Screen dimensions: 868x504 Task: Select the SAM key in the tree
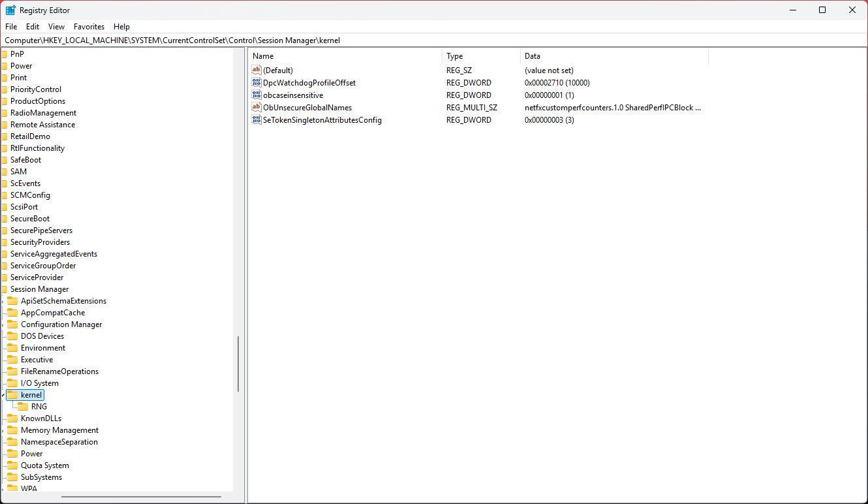point(18,171)
